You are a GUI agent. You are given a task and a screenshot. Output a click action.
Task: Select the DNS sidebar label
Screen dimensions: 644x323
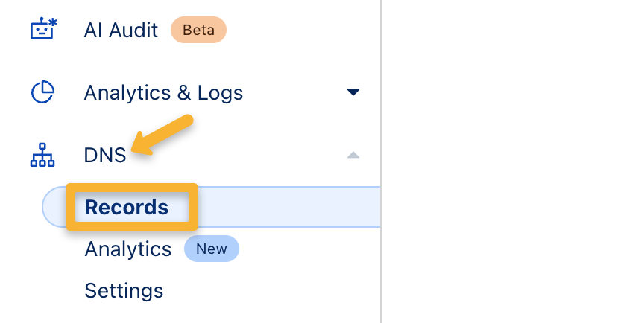(x=105, y=156)
